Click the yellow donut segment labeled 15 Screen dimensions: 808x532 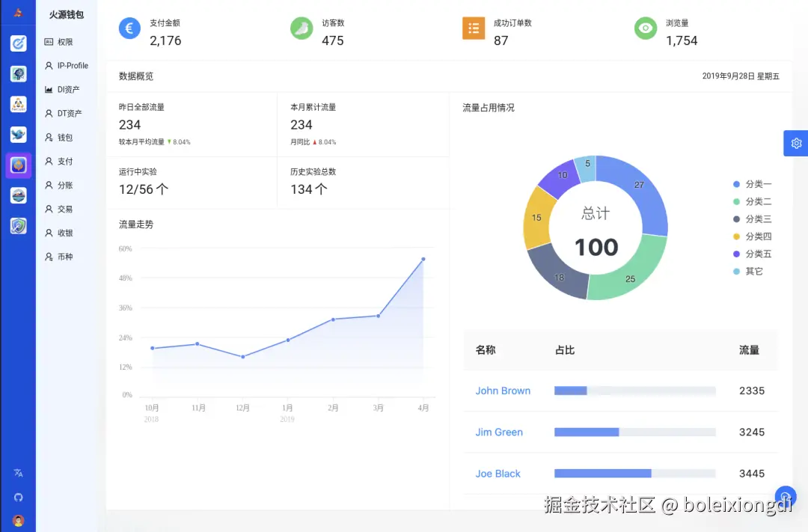537,218
